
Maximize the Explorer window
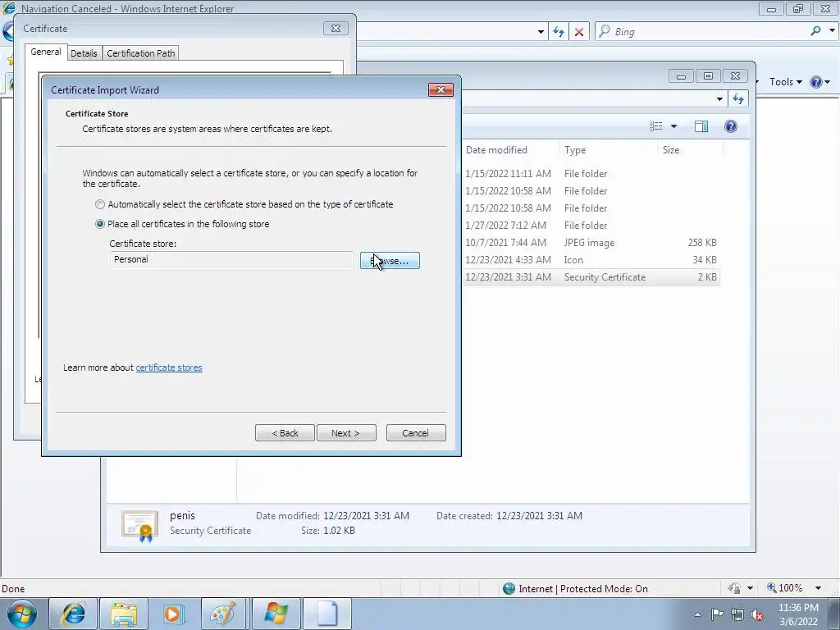tap(708, 76)
